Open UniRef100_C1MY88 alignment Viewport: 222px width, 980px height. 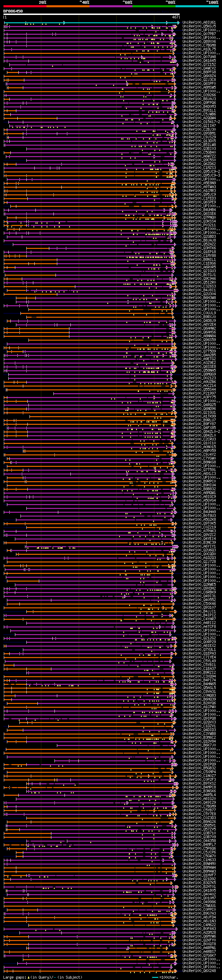[199, 256]
